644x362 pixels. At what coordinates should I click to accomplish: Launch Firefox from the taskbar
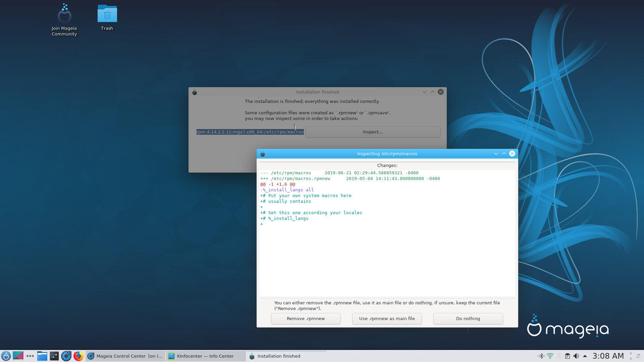78,356
